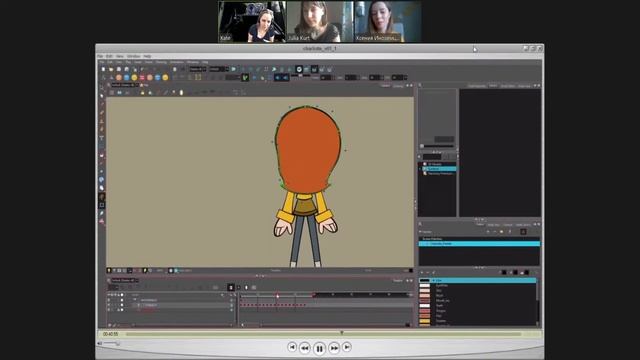This screenshot has width=640, height=360.
Task: Click the zoom slider under the library preview
Action: (x=437, y=146)
